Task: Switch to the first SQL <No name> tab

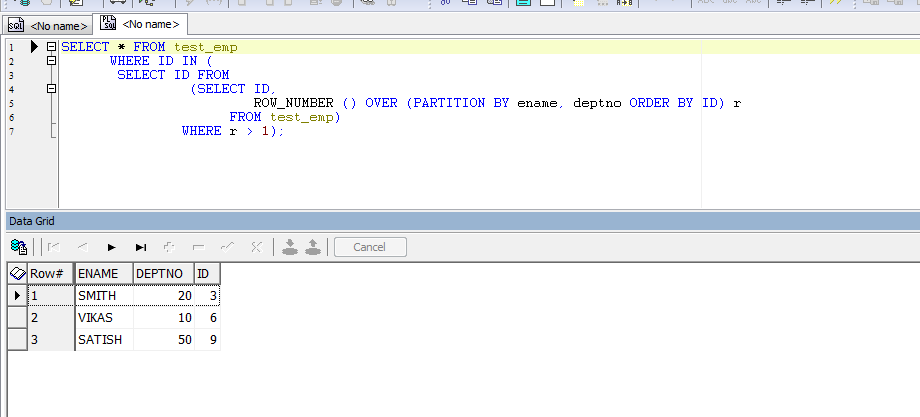Action: pos(48,24)
